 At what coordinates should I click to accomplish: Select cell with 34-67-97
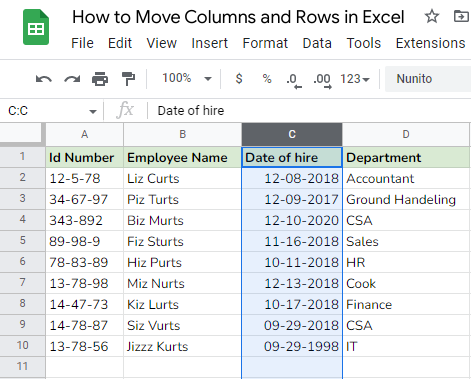[x=85, y=199]
